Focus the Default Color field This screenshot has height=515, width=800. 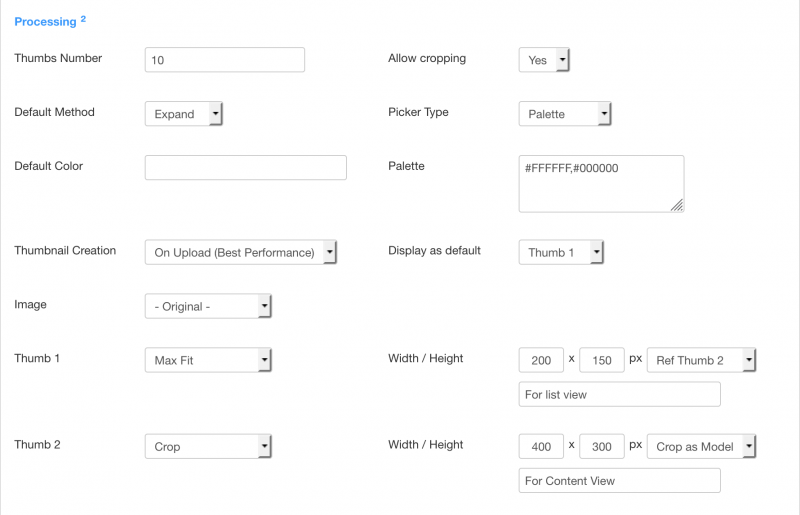[x=245, y=167]
